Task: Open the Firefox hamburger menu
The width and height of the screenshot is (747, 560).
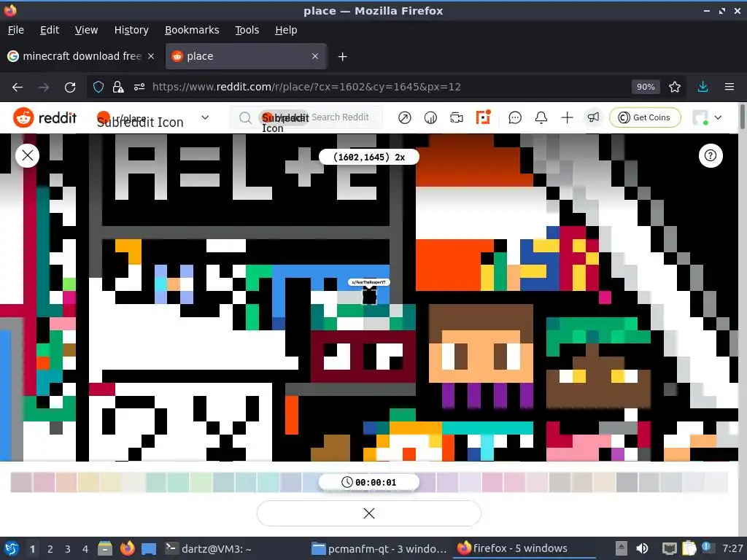Action: click(729, 87)
